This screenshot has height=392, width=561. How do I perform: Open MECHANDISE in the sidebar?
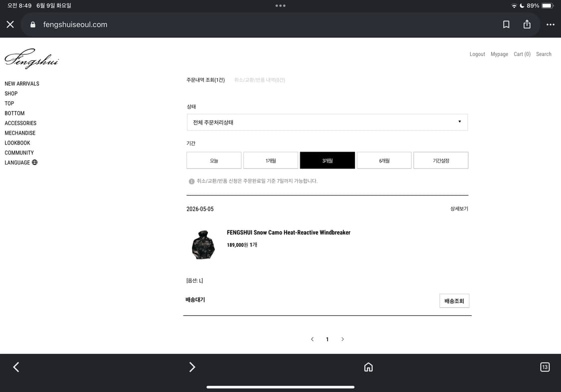tap(20, 133)
